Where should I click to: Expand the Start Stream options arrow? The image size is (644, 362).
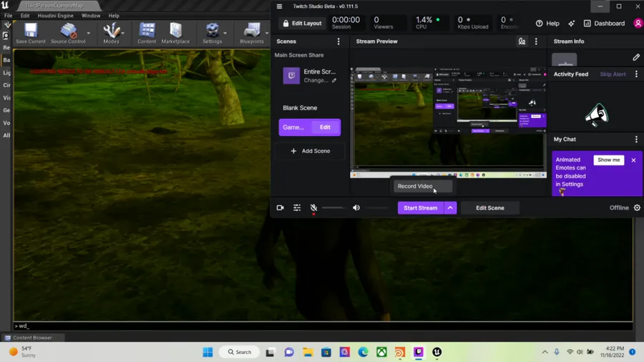(450, 208)
